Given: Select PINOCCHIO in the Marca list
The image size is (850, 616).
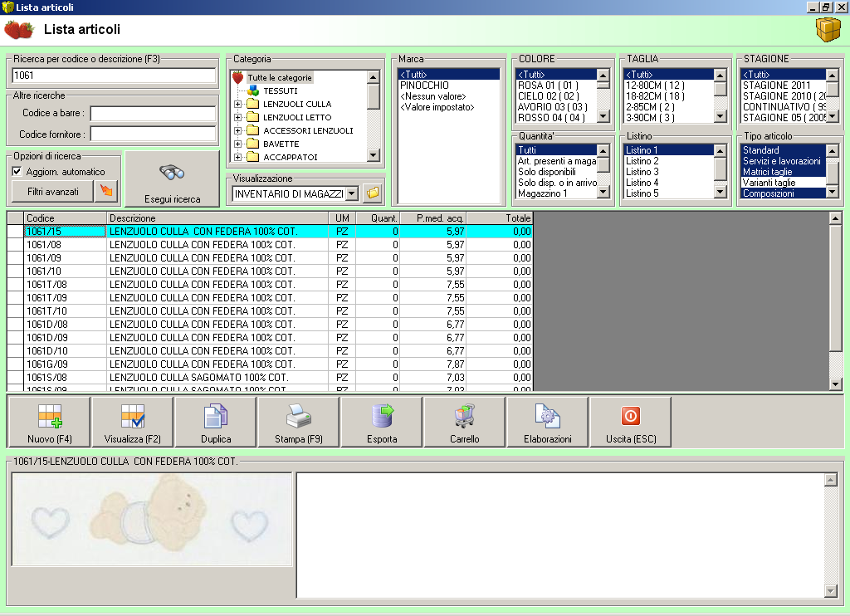Looking at the screenshot, I should tap(424, 86).
